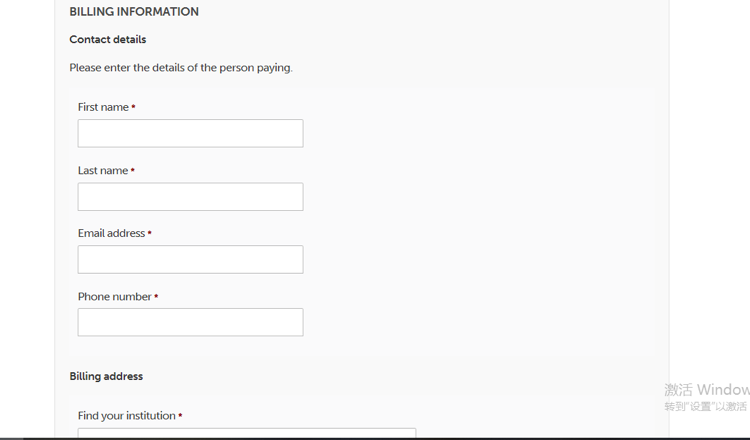This screenshot has height=440, width=750.
Task: Click the "Please enter the details" instruction text
Action: pyautogui.click(x=181, y=68)
